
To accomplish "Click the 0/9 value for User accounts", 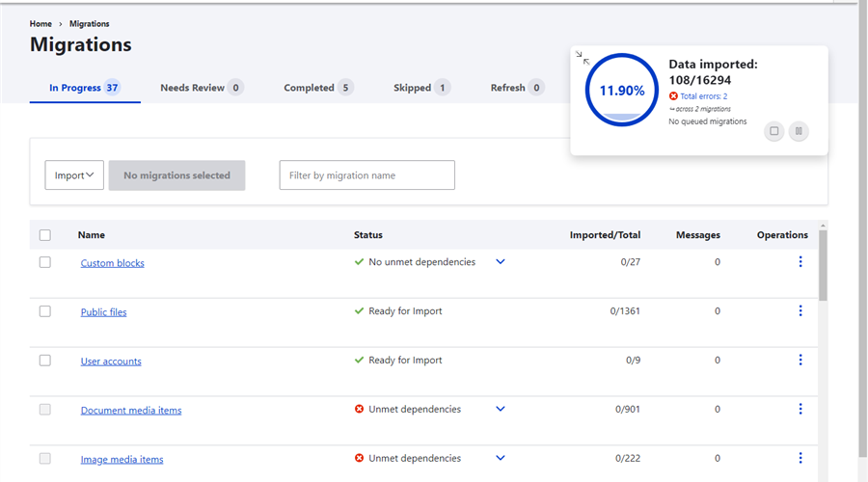I will coord(634,361).
